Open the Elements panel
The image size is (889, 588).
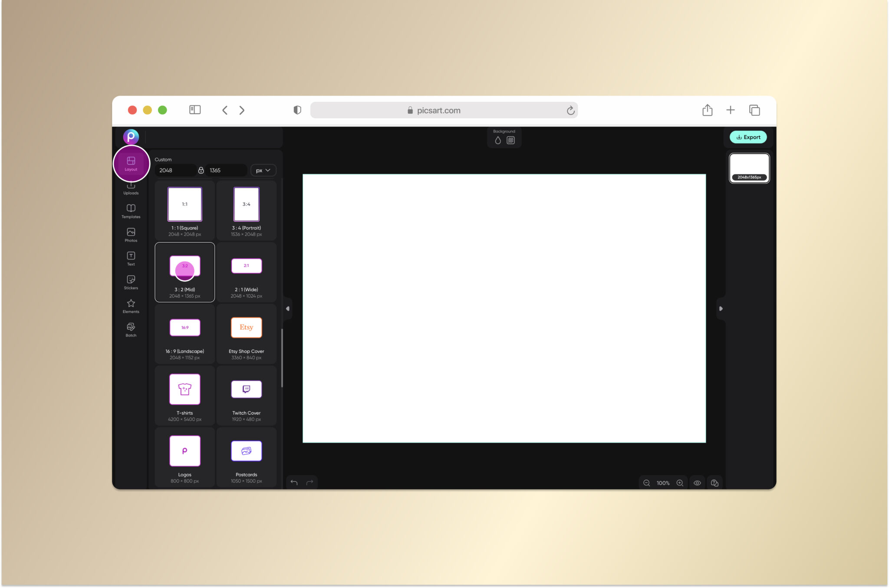click(131, 305)
